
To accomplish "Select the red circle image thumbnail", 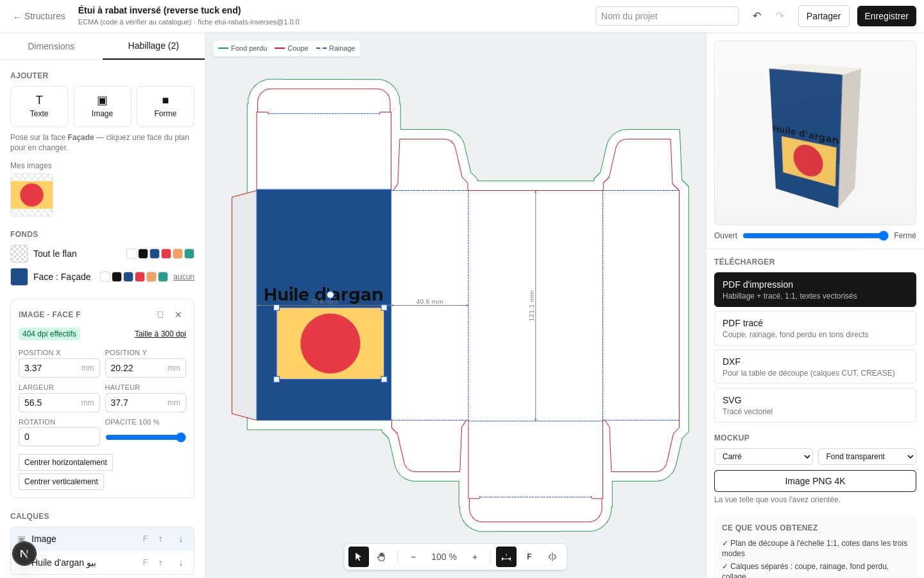I will pos(31,195).
